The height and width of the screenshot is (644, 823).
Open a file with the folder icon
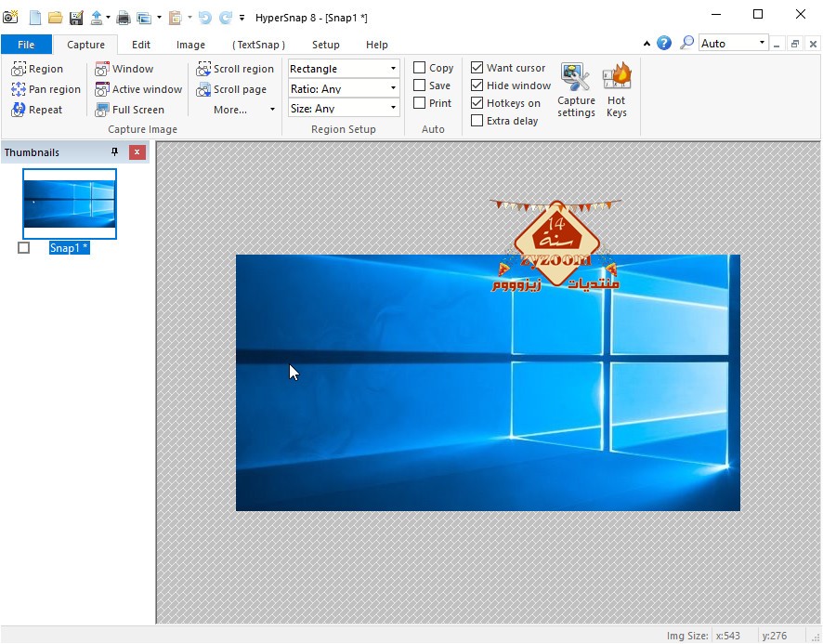point(56,18)
